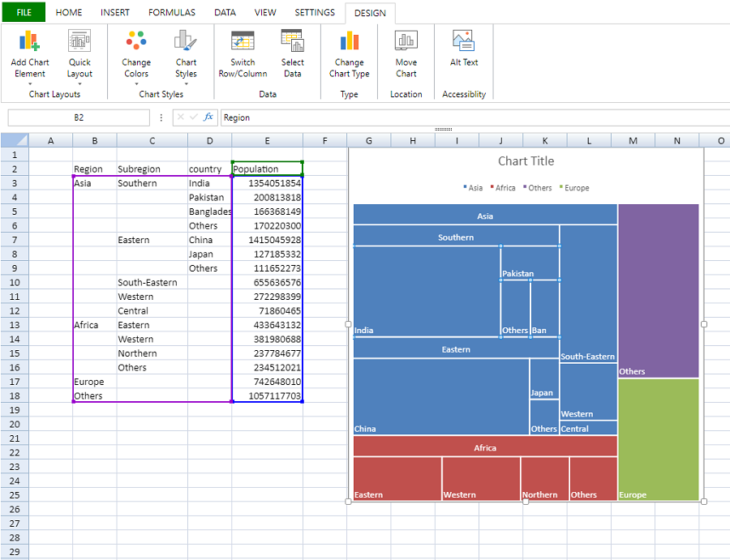Select the India tile in treemap
This screenshot has height=560, width=730.
[x=427, y=291]
